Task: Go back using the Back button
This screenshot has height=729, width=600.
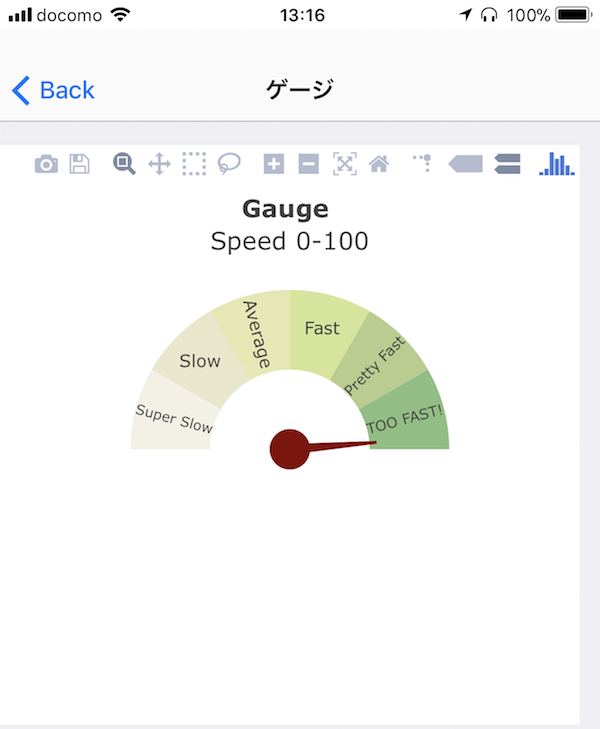Action: click(53, 90)
